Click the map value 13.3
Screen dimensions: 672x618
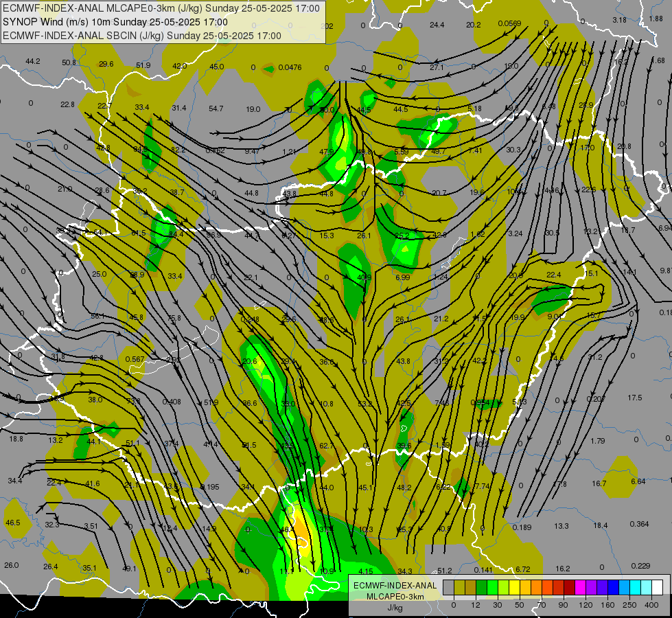561,526
